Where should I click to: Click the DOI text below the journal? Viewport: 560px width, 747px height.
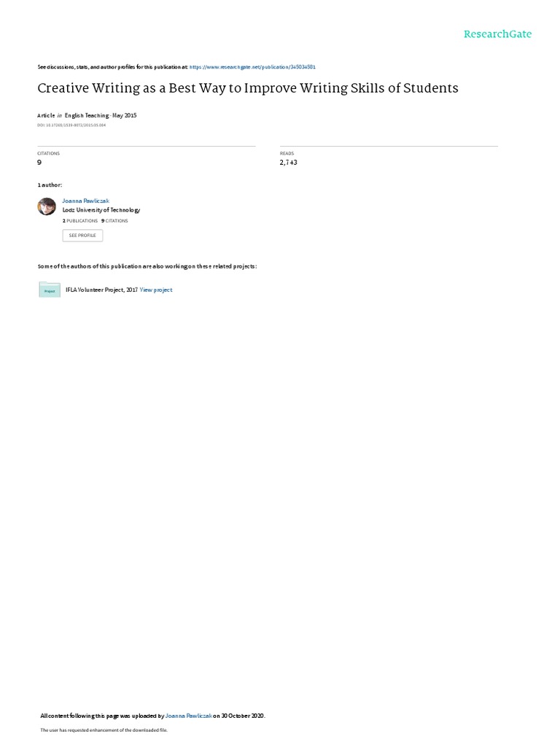[x=71, y=125]
